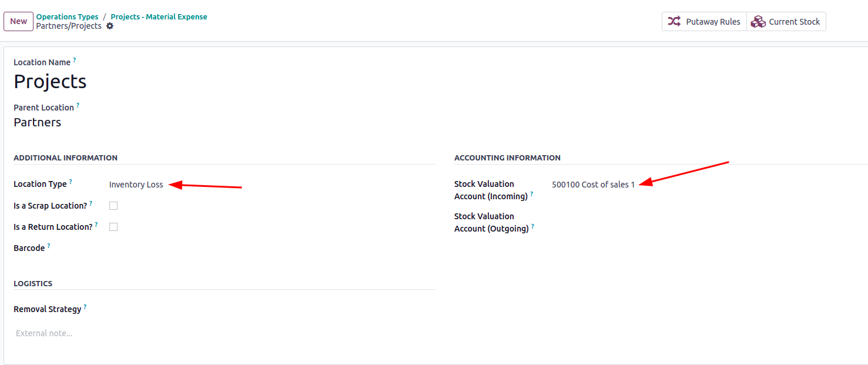
Task: Show help tooltip for Parent Location
Action: (78, 105)
